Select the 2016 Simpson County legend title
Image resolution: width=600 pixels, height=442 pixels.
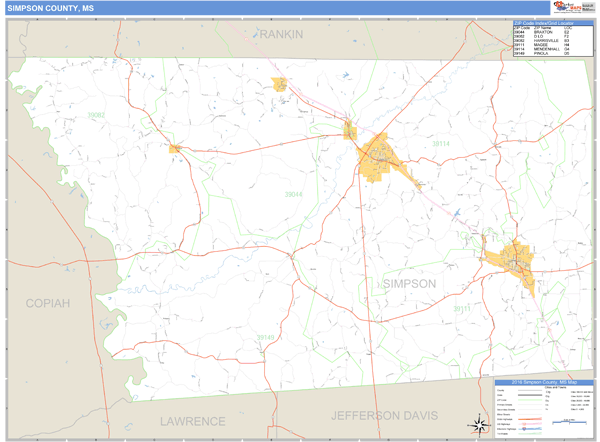click(545, 381)
